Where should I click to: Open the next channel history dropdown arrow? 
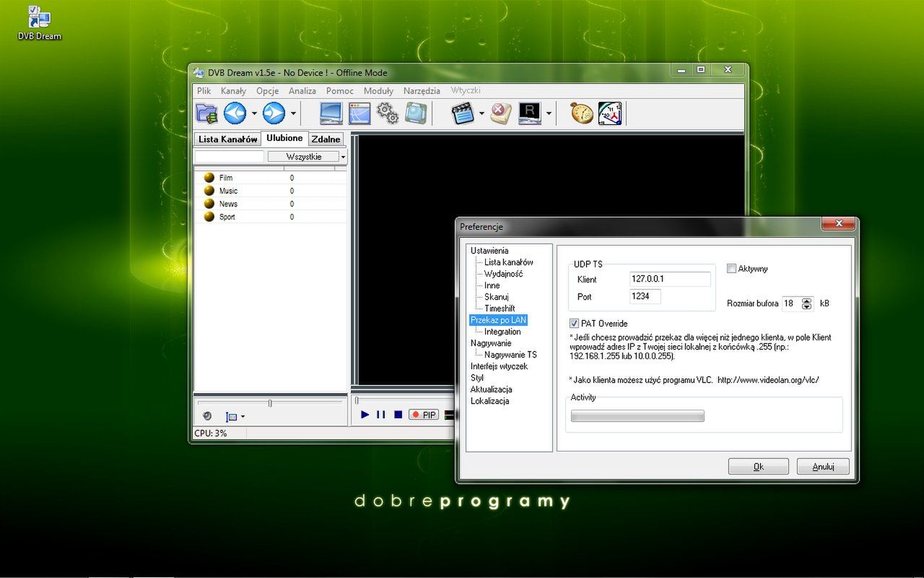tap(293, 113)
